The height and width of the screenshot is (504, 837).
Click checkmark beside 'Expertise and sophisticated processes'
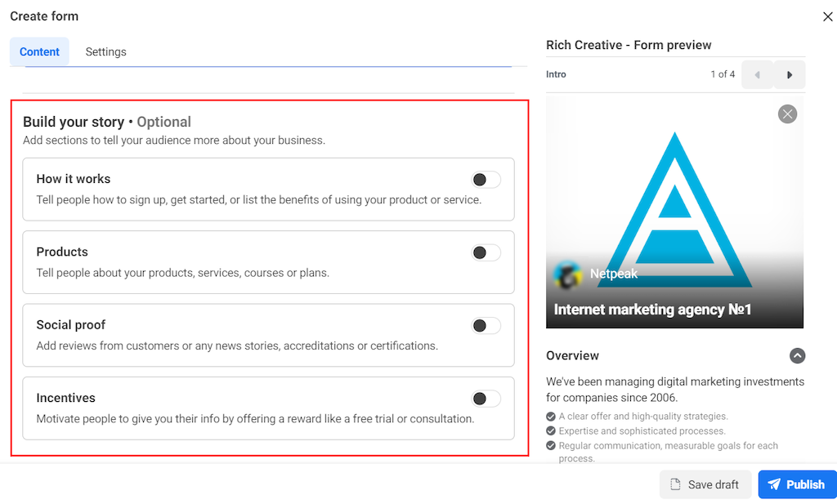pos(551,431)
